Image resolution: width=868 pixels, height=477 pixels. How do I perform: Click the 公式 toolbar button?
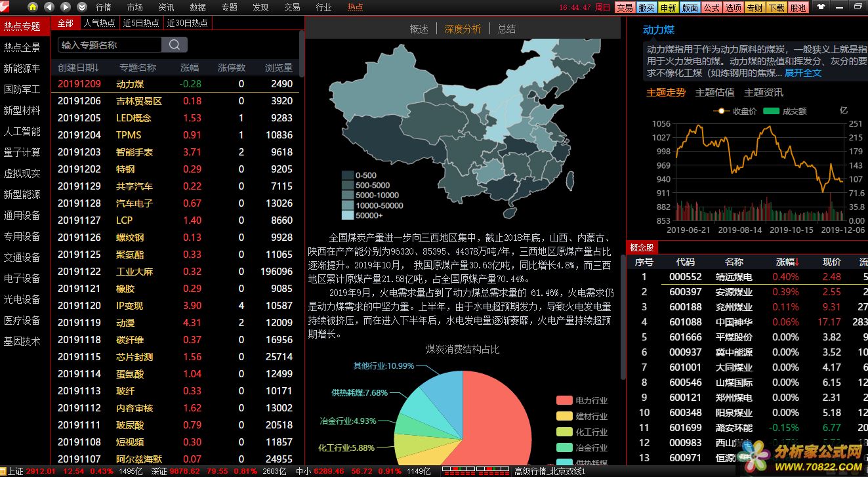pos(711,7)
